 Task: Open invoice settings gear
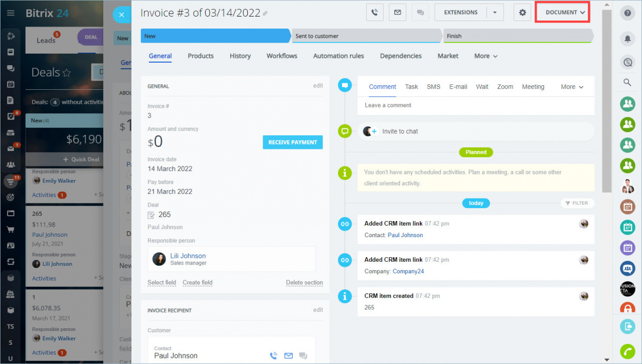(x=522, y=13)
